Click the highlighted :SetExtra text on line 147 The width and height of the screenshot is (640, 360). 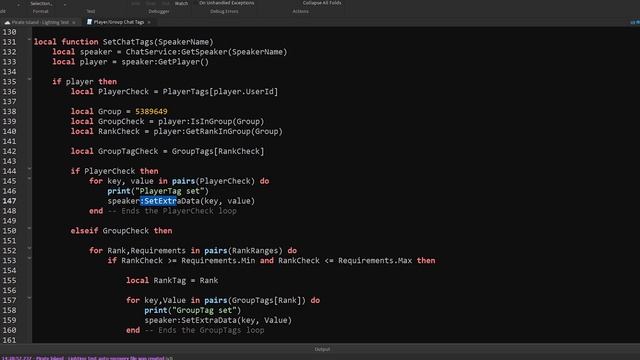158,201
